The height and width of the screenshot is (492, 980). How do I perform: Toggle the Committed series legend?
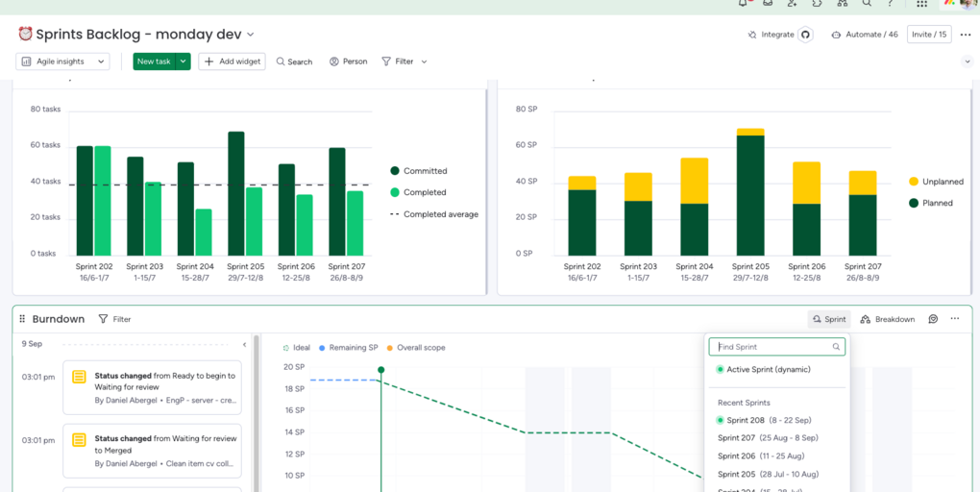[x=419, y=171]
